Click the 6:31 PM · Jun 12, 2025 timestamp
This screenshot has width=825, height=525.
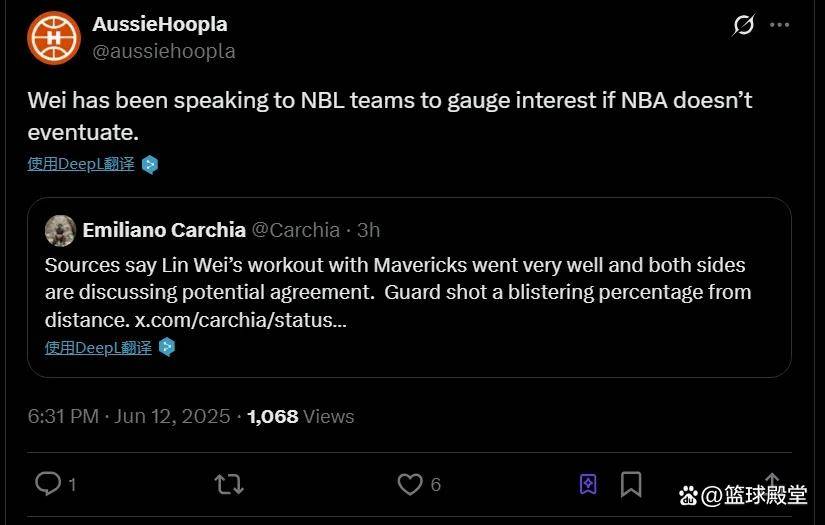pos(128,416)
